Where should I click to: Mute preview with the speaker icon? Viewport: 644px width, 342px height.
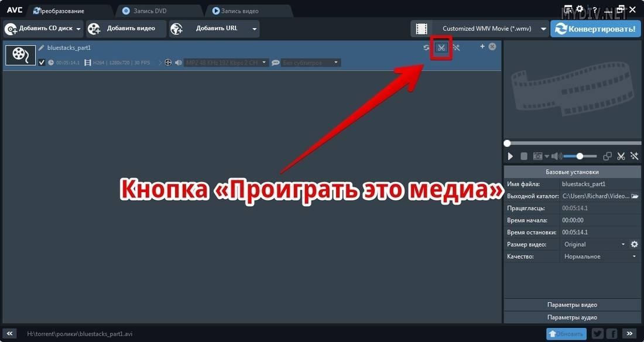[557, 156]
